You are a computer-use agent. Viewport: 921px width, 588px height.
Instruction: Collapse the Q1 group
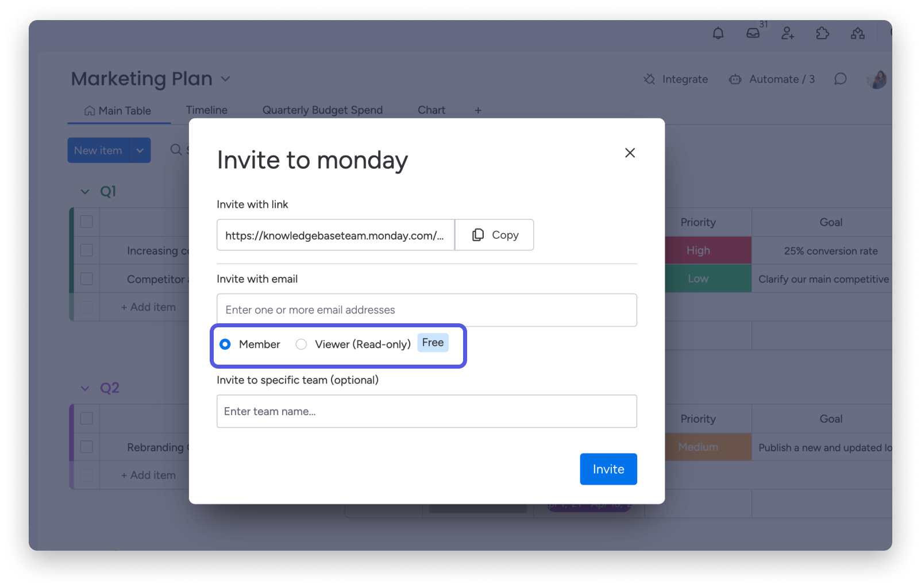coord(84,191)
